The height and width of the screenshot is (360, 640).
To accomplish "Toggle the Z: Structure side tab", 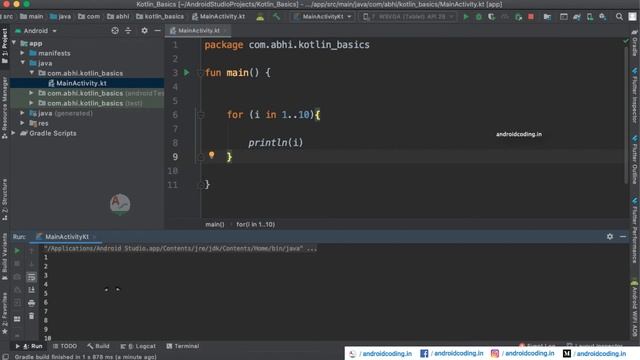I will coord(4,200).
